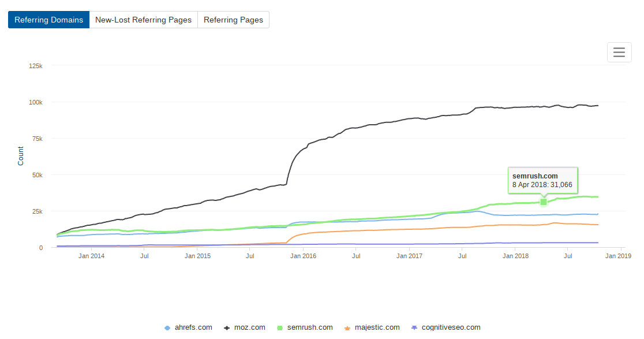644x339 pixels.
Task: Toggle semrush.com series in the legend
Action: [305, 327]
